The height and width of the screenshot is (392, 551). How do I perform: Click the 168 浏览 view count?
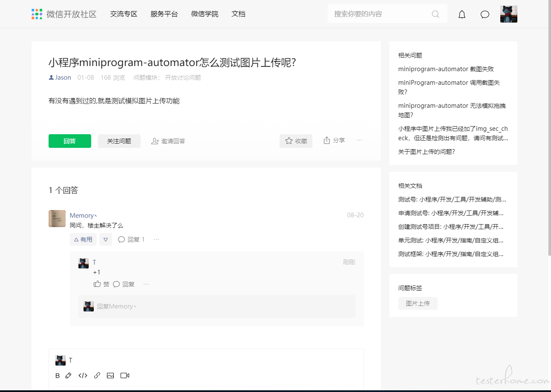pyautogui.click(x=113, y=78)
